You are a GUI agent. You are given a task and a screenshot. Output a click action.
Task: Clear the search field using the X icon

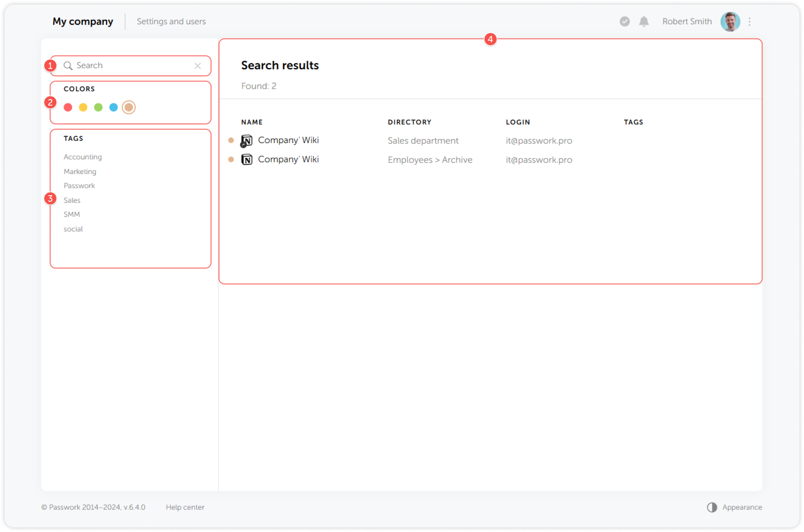[198, 65]
